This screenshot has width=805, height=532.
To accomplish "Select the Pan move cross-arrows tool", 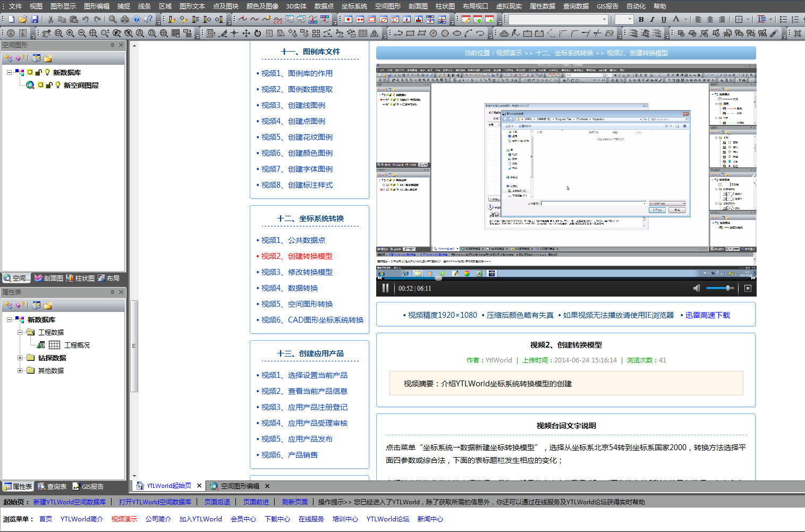I will [246, 33].
